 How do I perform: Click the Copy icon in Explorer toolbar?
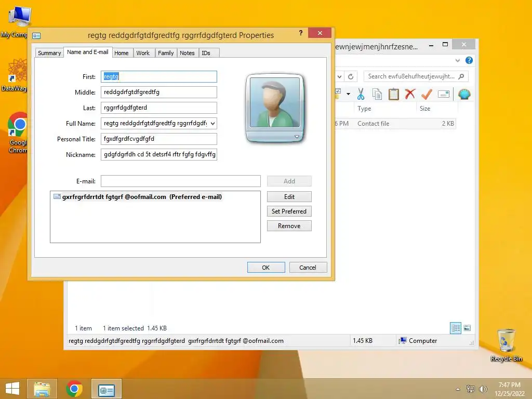pos(377,94)
